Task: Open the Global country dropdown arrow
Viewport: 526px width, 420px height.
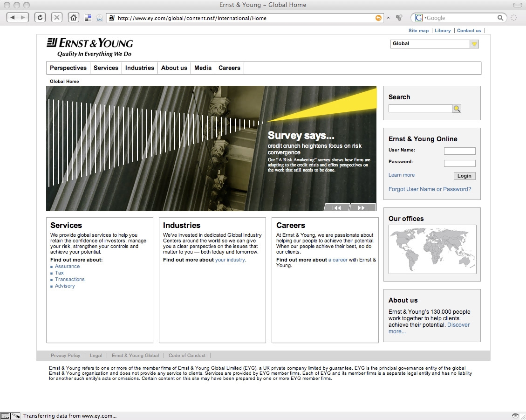Action: pos(474,44)
